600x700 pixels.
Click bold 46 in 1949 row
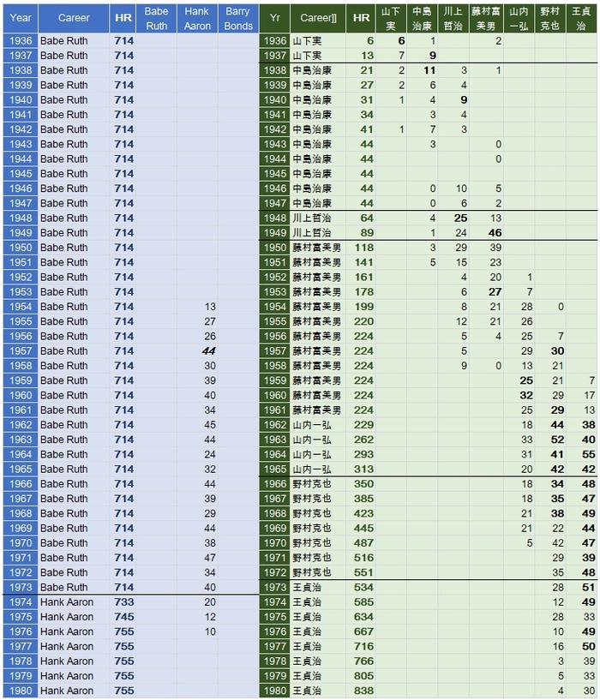(495, 233)
